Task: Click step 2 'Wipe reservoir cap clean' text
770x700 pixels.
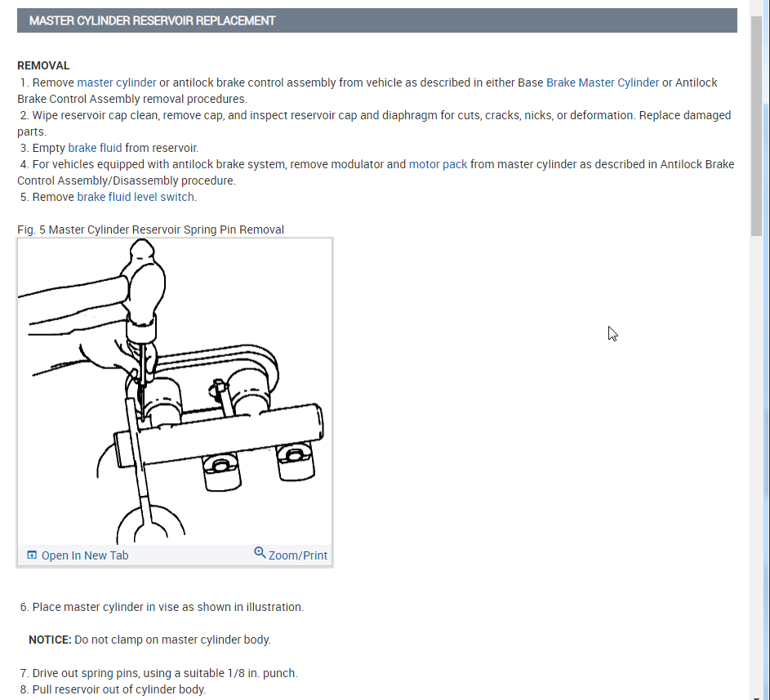Action: [x=374, y=123]
